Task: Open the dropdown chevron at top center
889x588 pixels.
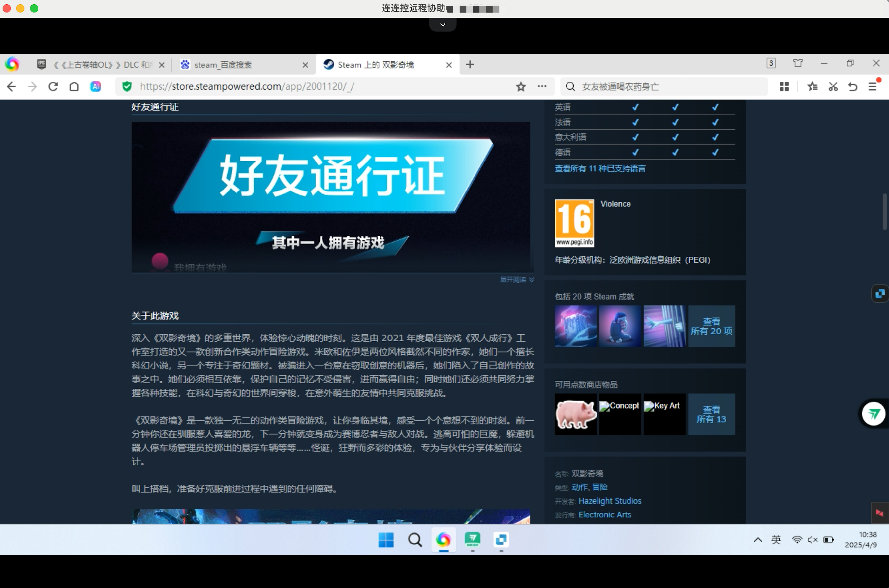Action: [443, 24]
